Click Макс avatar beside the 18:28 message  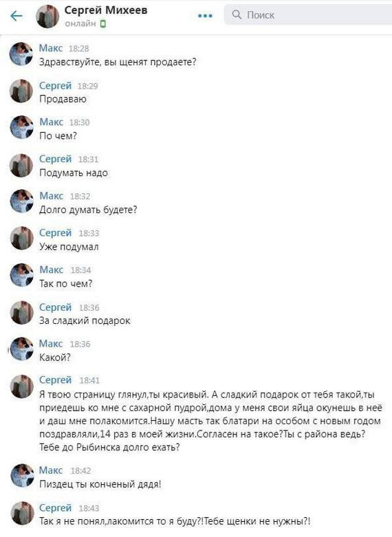point(21,54)
